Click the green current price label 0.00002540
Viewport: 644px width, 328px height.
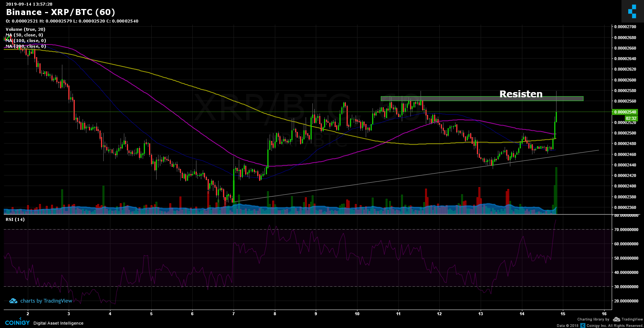(x=625, y=112)
